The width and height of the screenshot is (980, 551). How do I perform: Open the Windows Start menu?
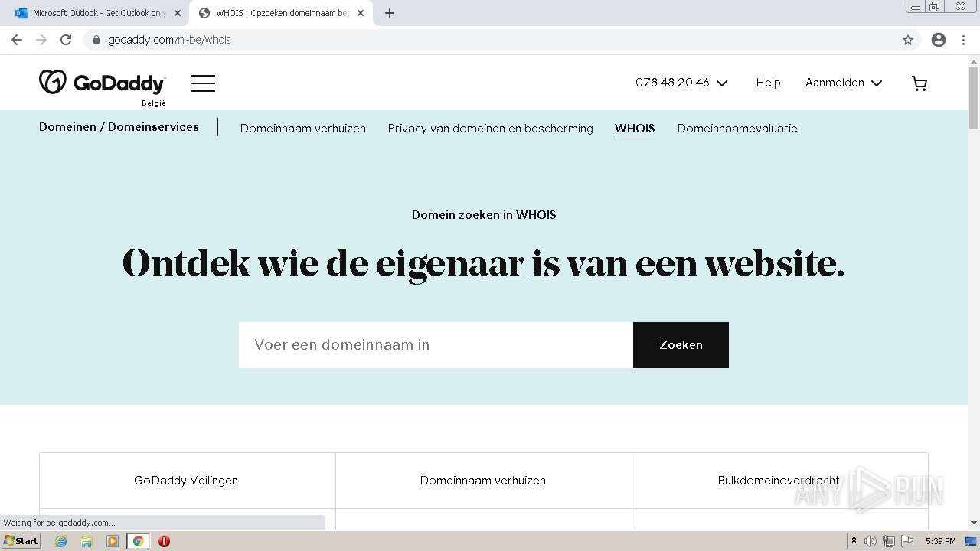click(x=21, y=541)
